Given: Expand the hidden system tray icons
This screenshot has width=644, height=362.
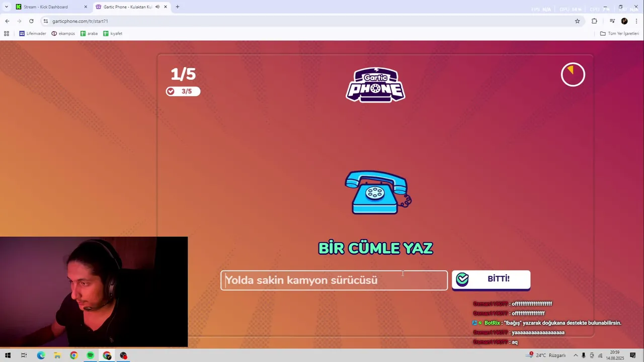Looking at the screenshot, I should click(x=576, y=355).
